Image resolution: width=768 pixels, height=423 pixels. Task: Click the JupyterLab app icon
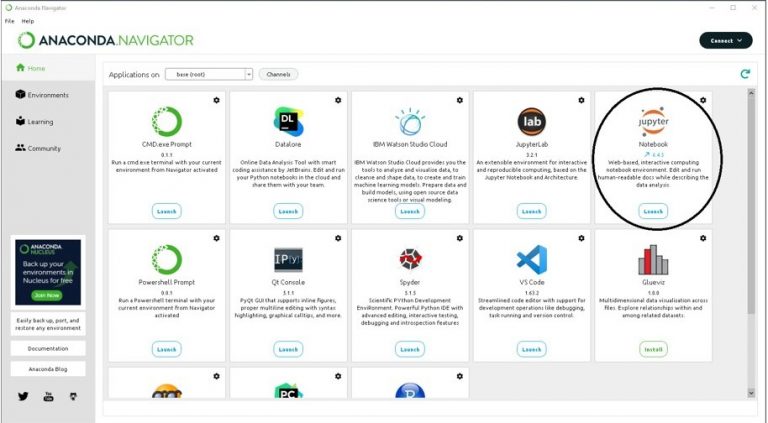[x=531, y=122]
